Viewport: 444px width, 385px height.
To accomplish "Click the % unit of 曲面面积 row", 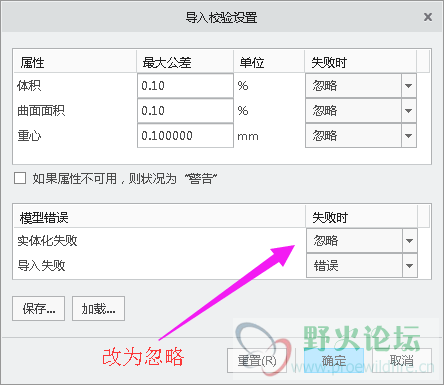I will pyautogui.click(x=243, y=111).
